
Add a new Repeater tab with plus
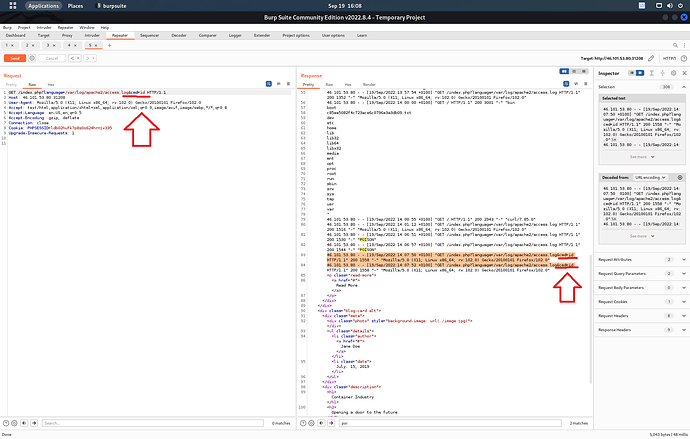coord(110,45)
